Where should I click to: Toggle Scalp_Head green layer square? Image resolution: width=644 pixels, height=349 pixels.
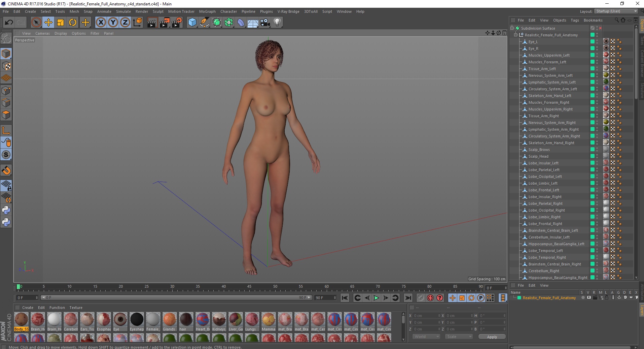click(x=592, y=156)
